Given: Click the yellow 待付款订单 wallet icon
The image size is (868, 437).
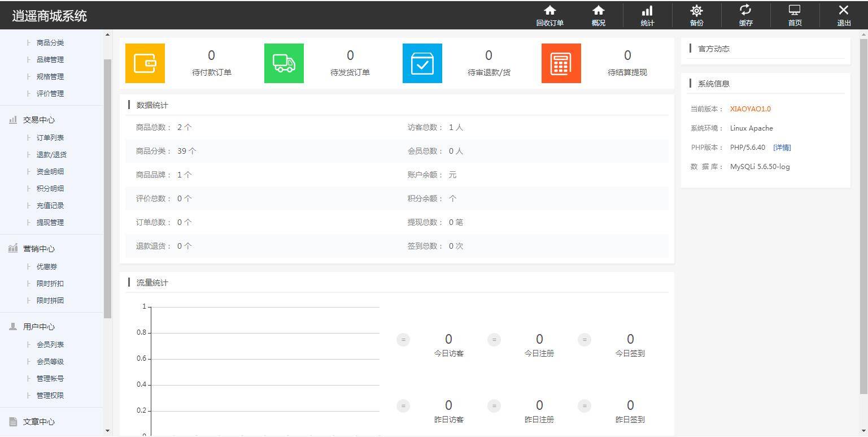Looking at the screenshot, I should click(x=145, y=63).
